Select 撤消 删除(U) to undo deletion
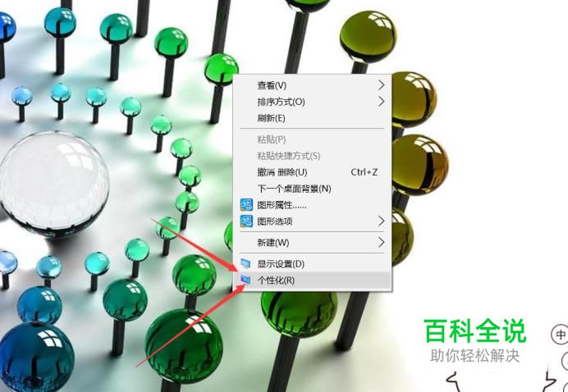Viewport: 568px width, 392px height. coord(315,172)
